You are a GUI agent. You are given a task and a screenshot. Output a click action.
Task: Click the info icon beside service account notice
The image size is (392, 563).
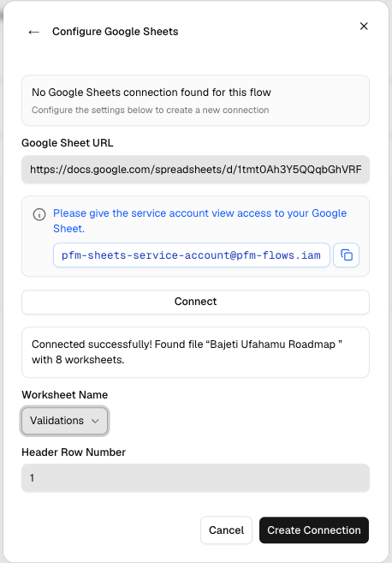point(39,214)
